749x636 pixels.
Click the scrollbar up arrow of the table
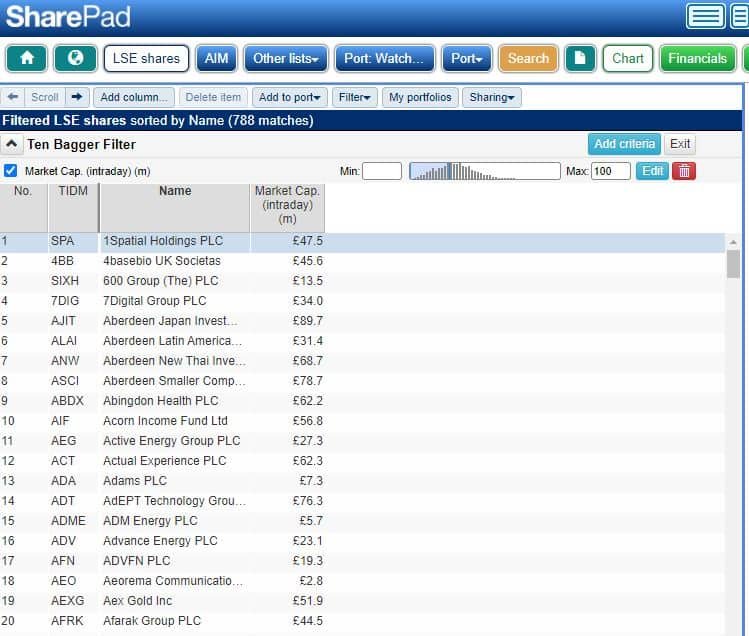coord(733,242)
